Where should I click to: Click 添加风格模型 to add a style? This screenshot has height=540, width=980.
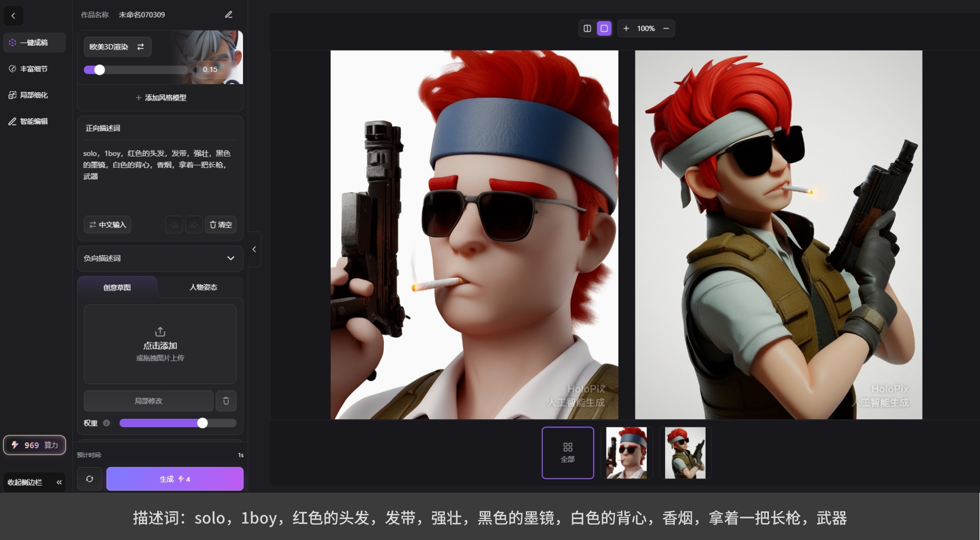pos(160,98)
